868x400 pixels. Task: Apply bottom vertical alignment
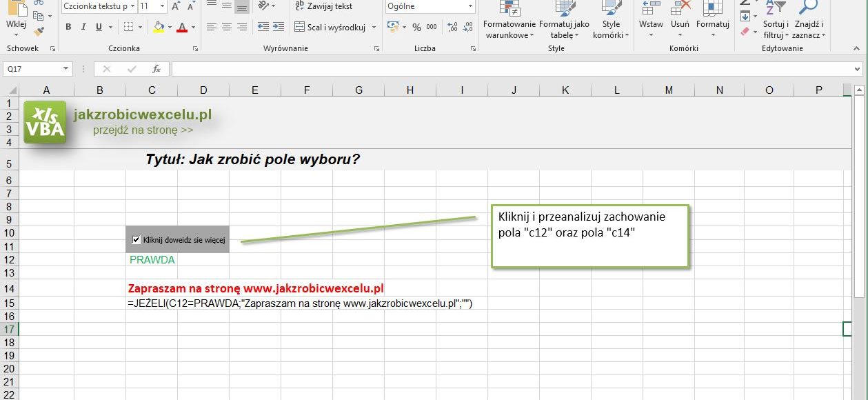point(241,6)
